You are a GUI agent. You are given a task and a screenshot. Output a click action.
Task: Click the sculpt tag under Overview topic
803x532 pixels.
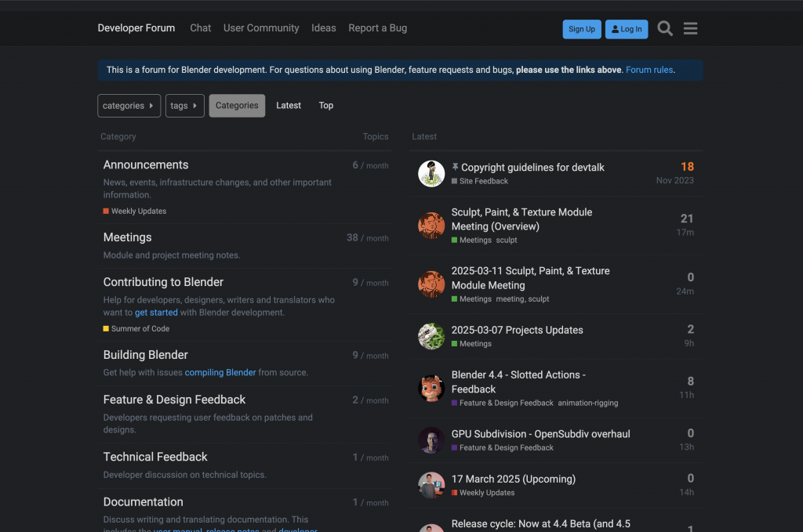[x=507, y=240]
